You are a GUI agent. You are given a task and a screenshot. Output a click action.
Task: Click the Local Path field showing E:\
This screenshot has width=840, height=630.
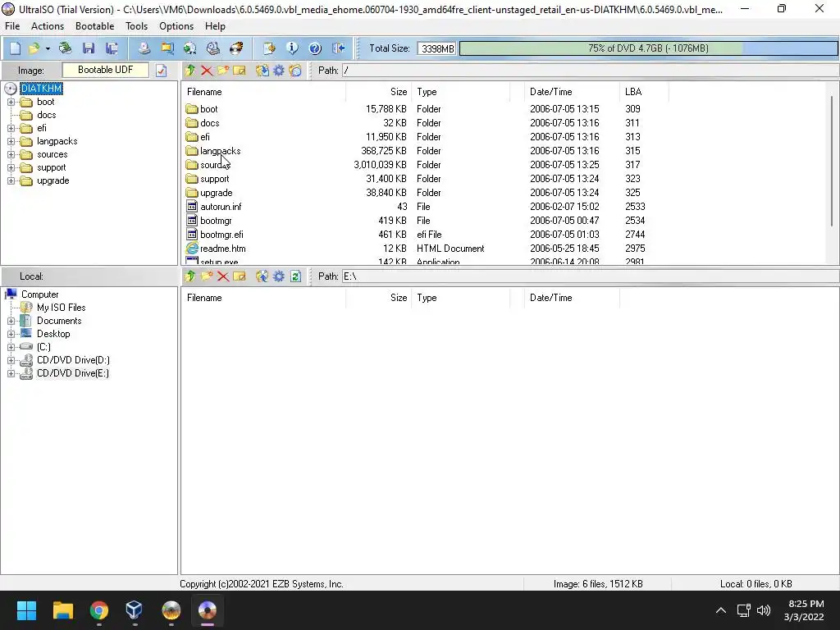(x=591, y=276)
